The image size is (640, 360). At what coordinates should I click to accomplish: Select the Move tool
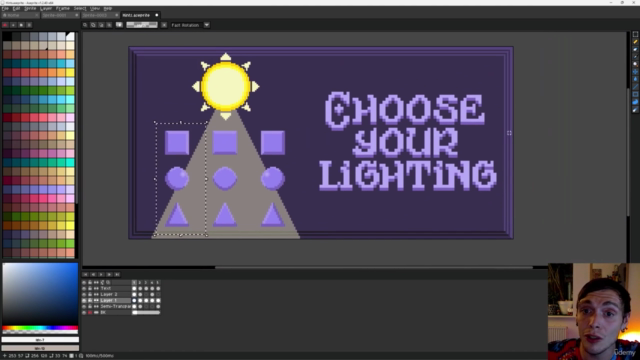tap(635, 72)
